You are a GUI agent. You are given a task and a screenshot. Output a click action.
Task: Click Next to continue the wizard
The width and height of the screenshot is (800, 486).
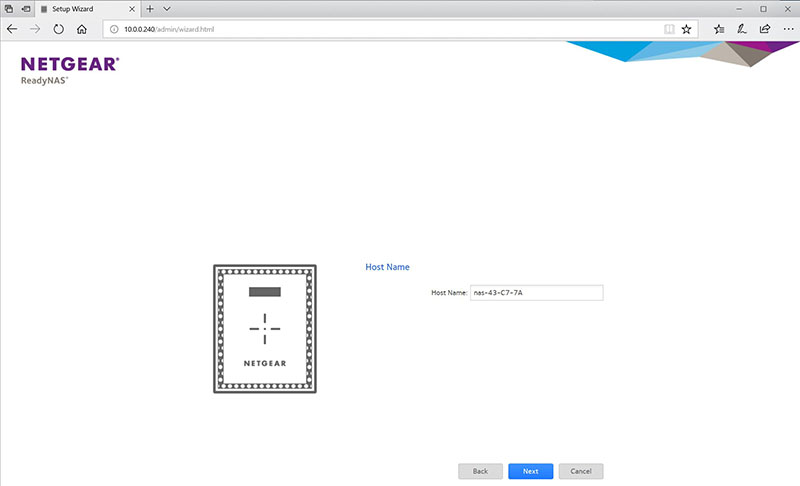tap(531, 471)
